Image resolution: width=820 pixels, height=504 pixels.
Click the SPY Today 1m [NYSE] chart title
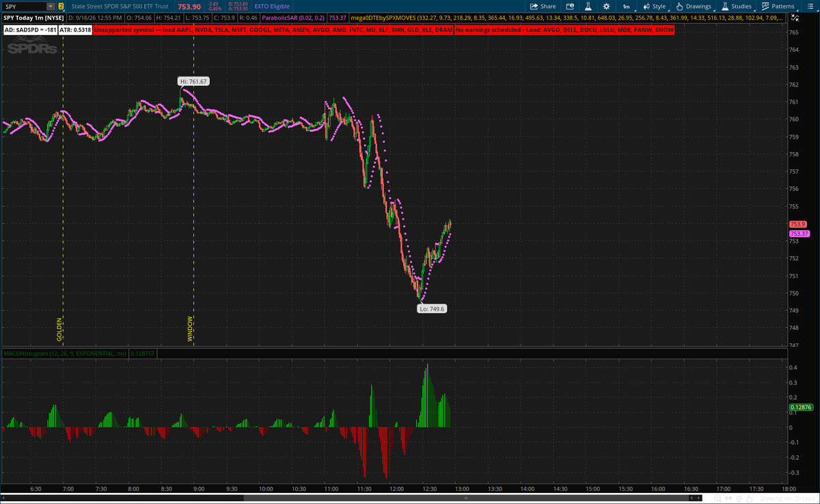33,18
